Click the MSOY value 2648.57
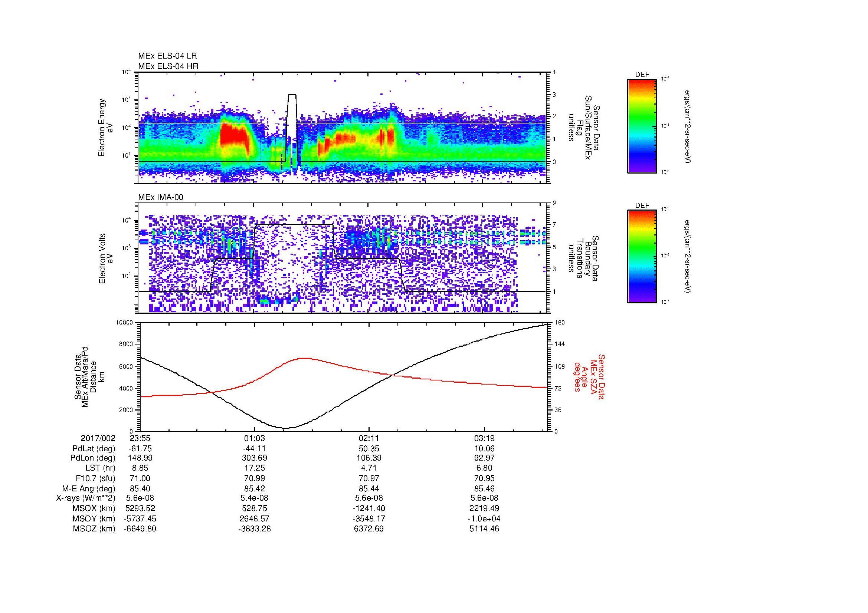Viewport: 868px width, 613px height. click(255, 518)
